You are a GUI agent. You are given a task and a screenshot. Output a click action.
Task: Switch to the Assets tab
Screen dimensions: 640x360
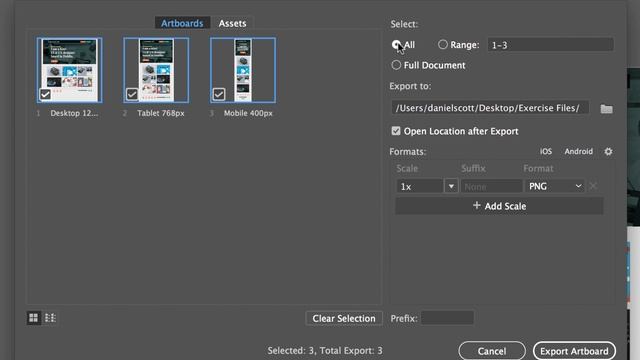pyautogui.click(x=232, y=23)
